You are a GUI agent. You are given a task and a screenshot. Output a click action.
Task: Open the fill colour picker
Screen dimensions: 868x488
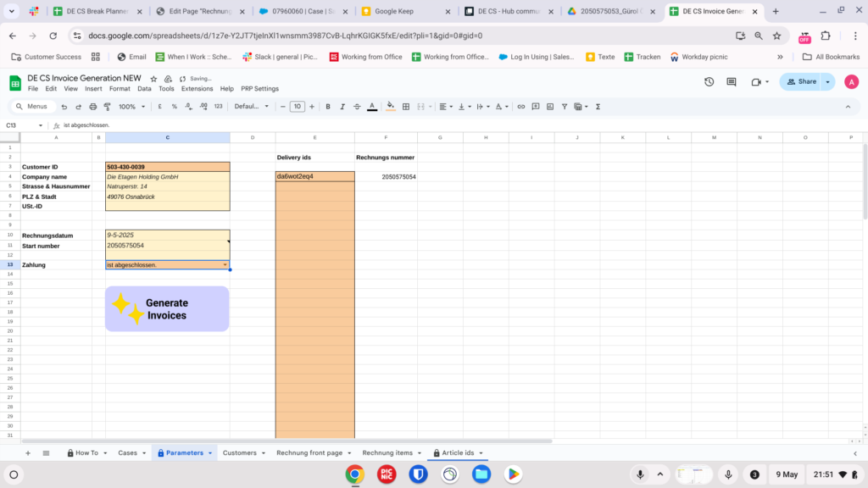coord(390,107)
